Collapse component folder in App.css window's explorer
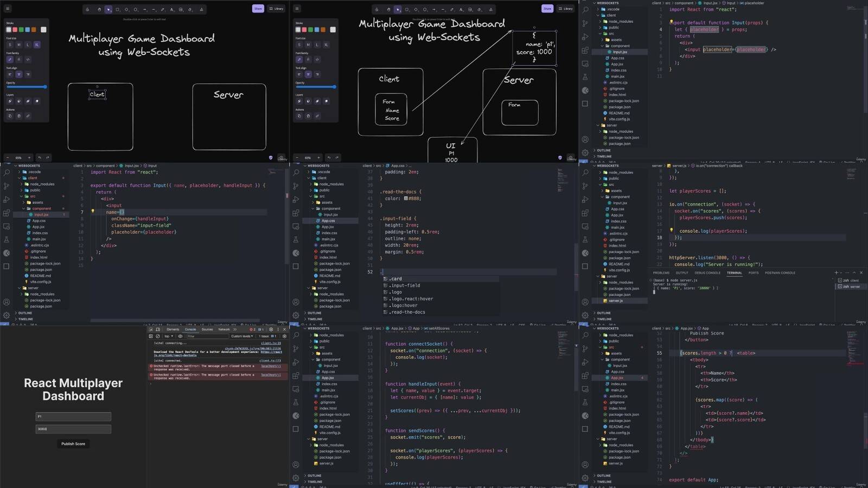The image size is (868, 488). 330,208
